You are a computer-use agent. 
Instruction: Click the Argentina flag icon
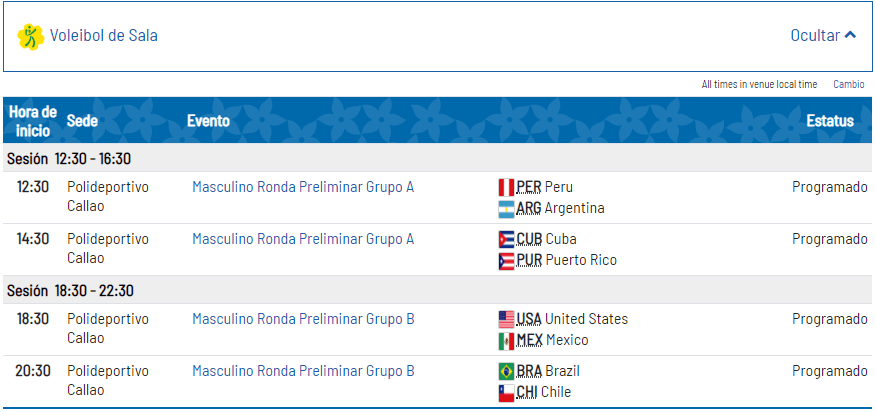click(506, 209)
